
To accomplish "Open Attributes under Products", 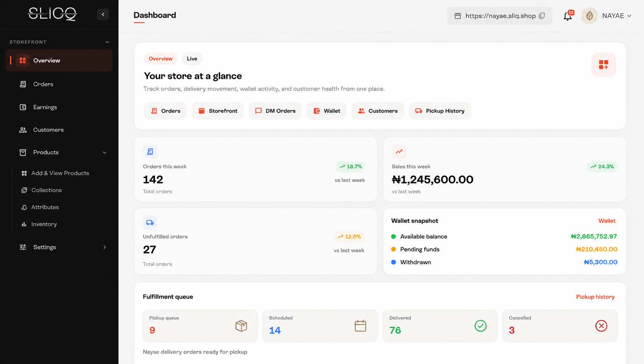I will point(45,207).
